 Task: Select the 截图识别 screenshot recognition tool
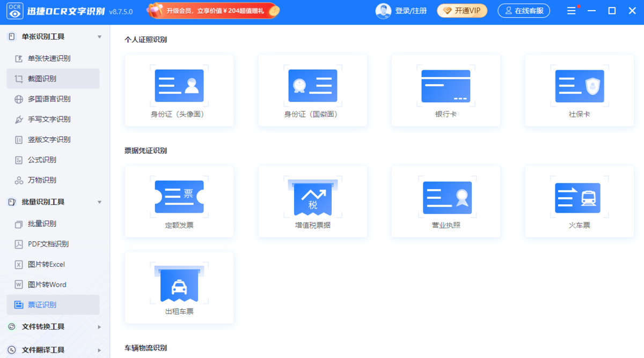point(52,78)
